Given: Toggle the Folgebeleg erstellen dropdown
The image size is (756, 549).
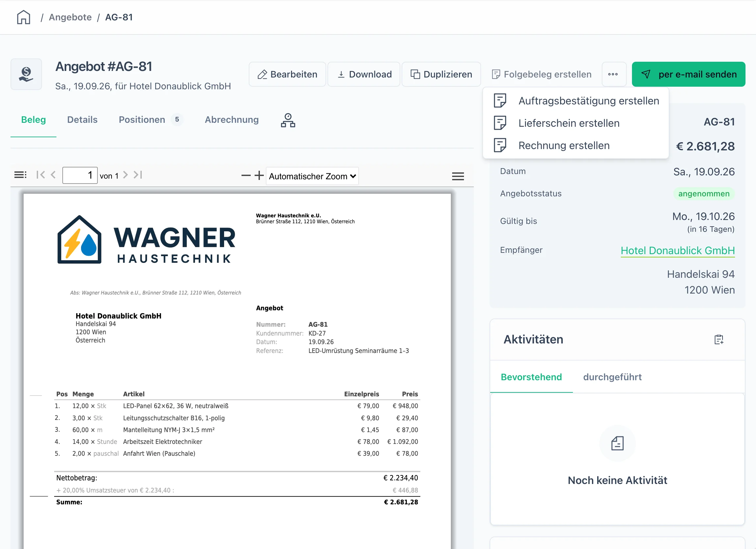Looking at the screenshot, I should click(x=542, y=74).
